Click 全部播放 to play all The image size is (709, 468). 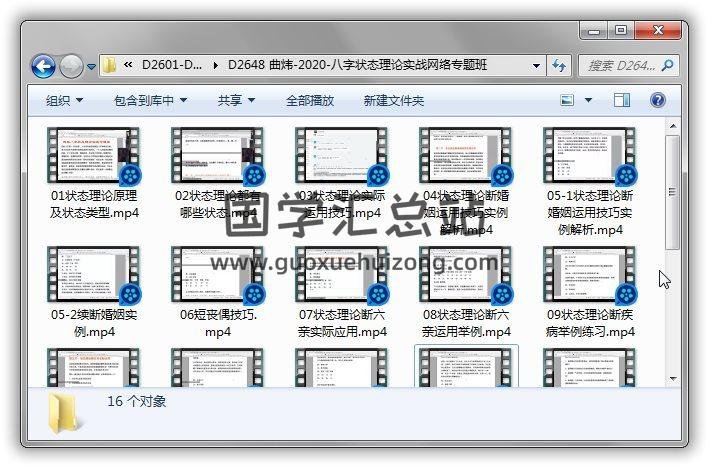click(x=310, y=100)
